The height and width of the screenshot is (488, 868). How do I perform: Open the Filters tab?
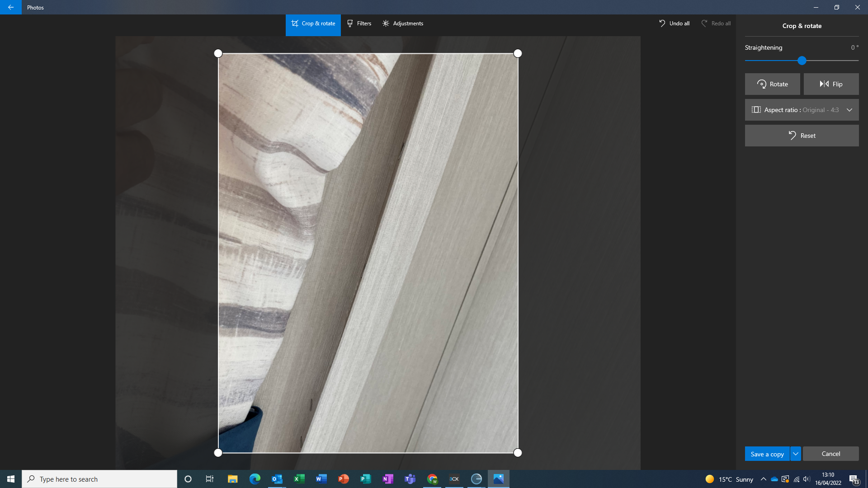click(359, 23)
